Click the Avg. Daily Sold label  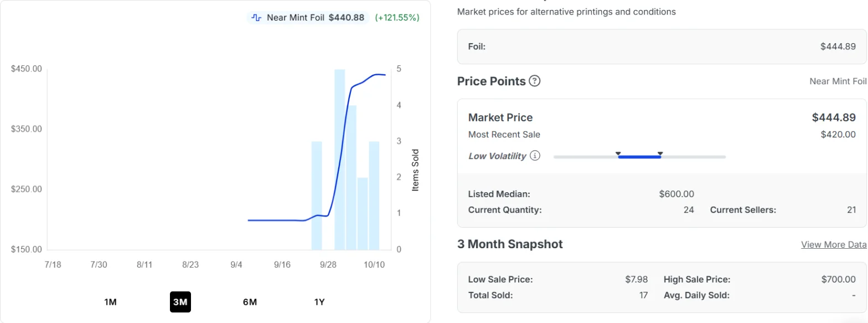[x=696, y=295]
